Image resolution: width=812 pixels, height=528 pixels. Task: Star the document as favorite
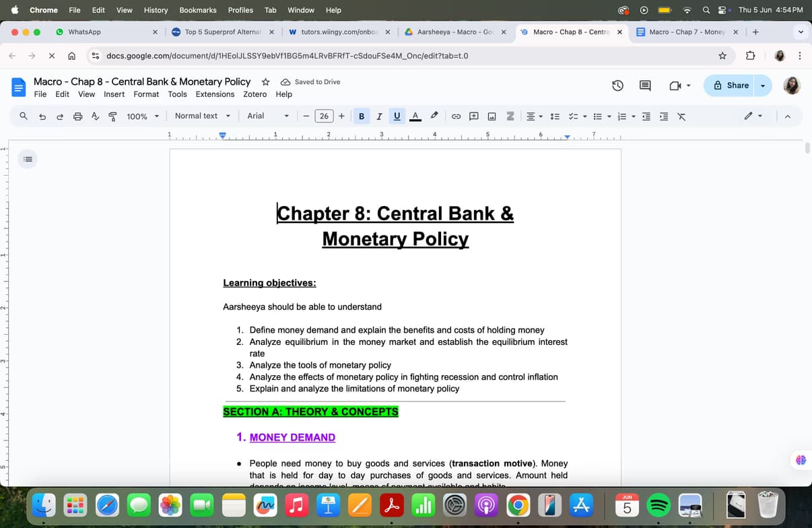click(x=265, y=81)
